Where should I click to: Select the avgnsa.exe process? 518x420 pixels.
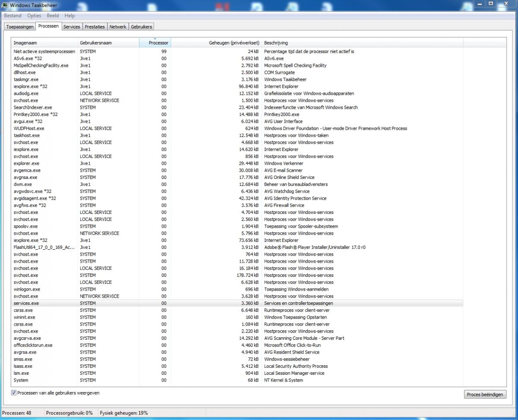coord(237,177)
